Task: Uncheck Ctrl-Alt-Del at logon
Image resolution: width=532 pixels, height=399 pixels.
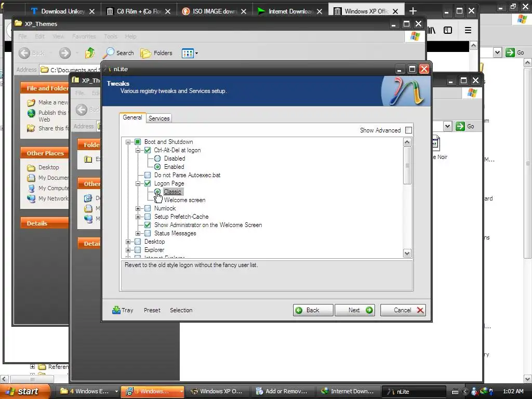Action: (x=148, y=150)
